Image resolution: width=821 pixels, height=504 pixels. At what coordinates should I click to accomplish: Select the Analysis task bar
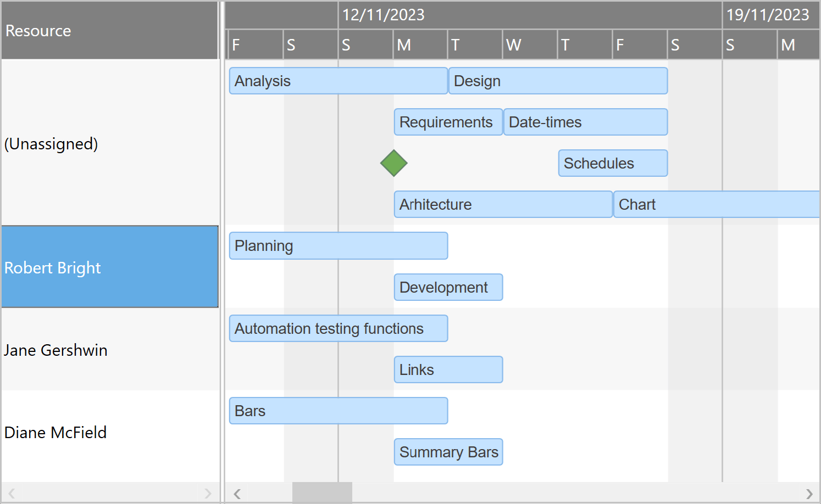tap(338, 81)
